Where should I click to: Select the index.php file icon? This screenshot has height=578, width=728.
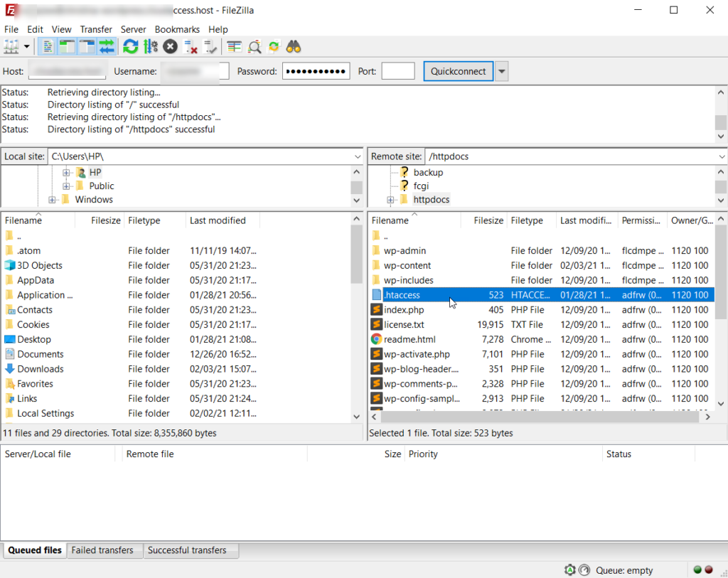tap(376, 310)
